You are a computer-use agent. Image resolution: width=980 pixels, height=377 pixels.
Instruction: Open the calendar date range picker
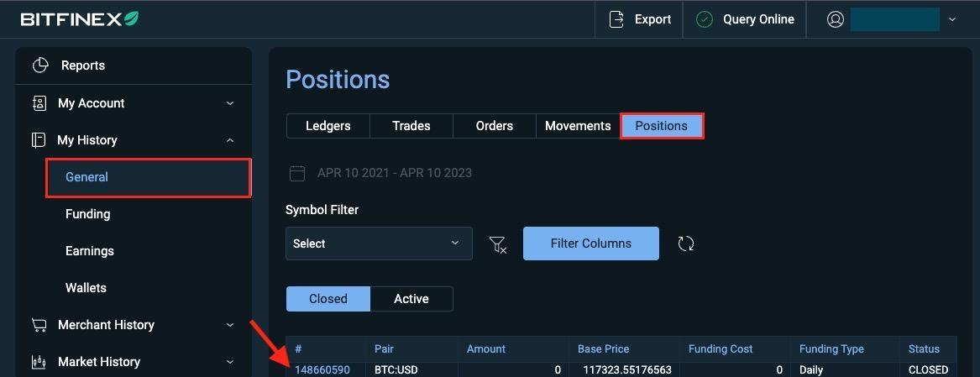(297, 173)
